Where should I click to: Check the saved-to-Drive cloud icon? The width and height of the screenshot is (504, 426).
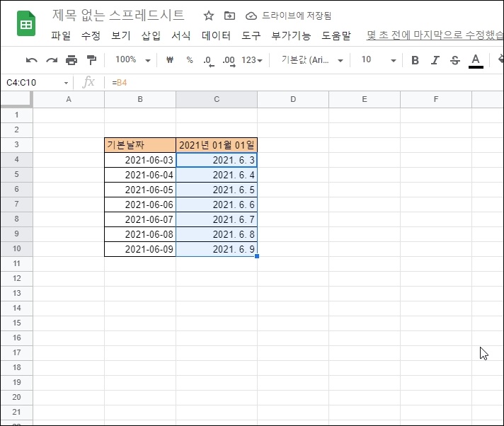[x=251, y=16]
